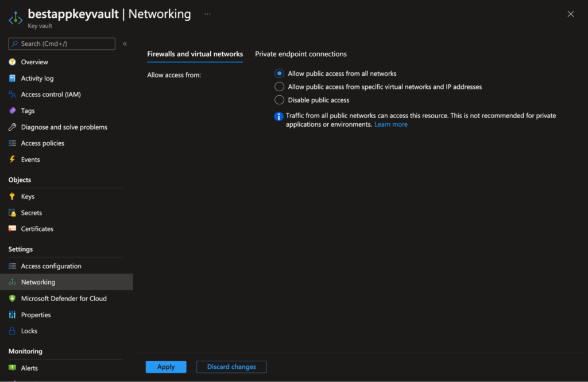Select Allow public access from all networks

[280, 73]
